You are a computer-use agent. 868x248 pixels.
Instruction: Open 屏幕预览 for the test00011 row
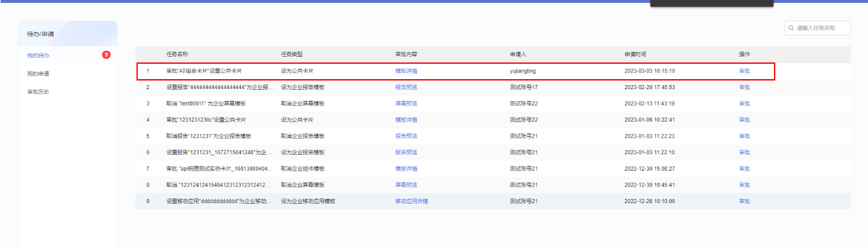coord(406,103)
